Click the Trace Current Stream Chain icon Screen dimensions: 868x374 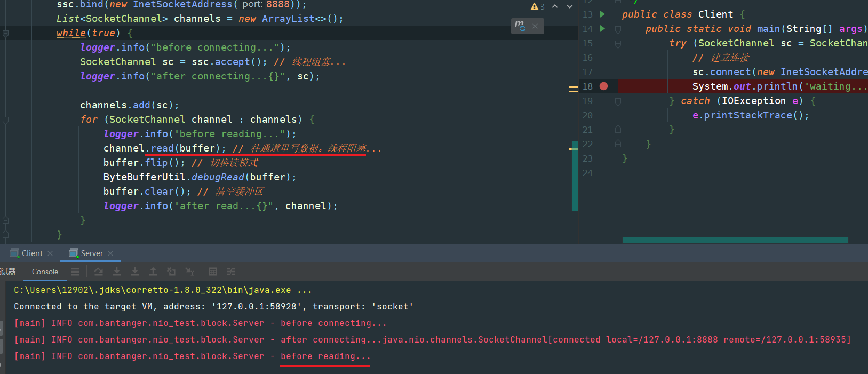231,272
